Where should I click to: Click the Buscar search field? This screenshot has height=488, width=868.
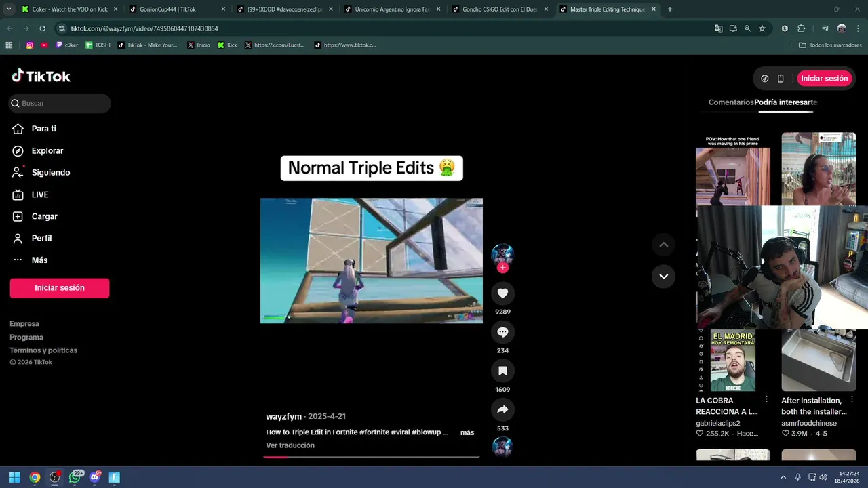click(x=60, y=103)
